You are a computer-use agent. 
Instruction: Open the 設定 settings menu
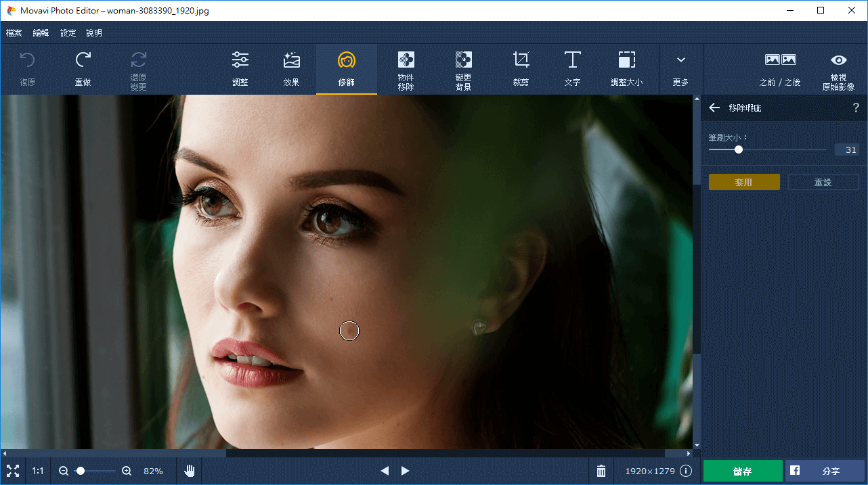coord(68,33)
